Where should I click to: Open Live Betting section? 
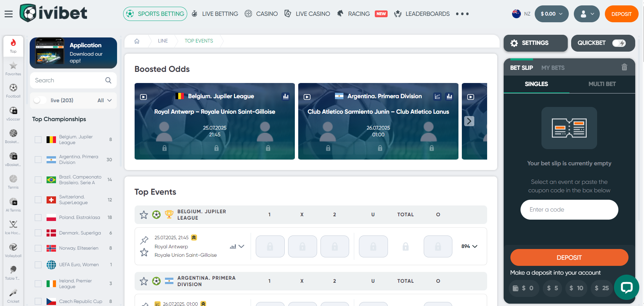click(x=215, y=14)
